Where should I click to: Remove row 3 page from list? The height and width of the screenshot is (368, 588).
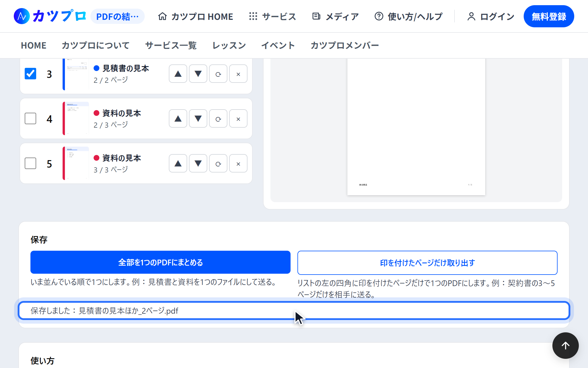[x=238, y=74]
